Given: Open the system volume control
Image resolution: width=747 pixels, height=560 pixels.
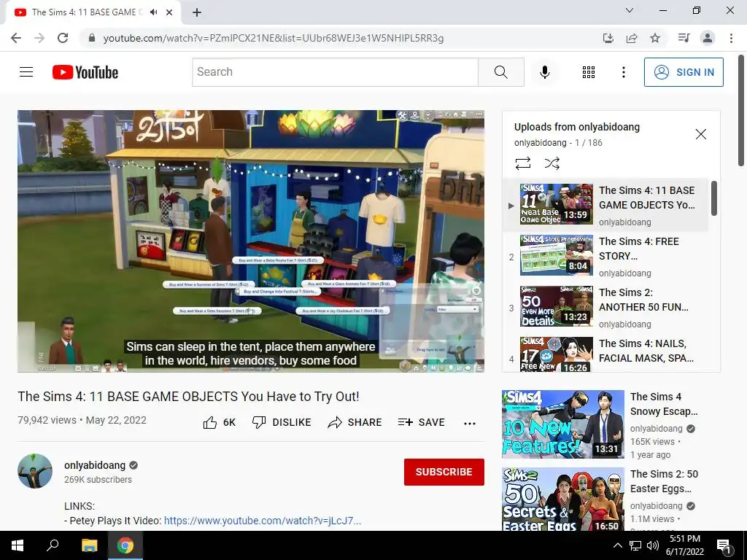Looking at the screenshot, I should [x=653, y=545].
